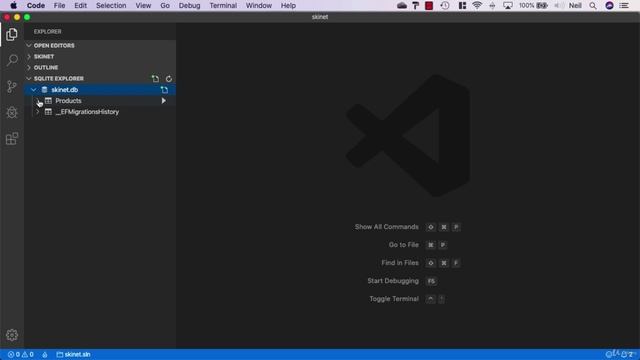Click the Start Debugging hint text

(393, 281)
